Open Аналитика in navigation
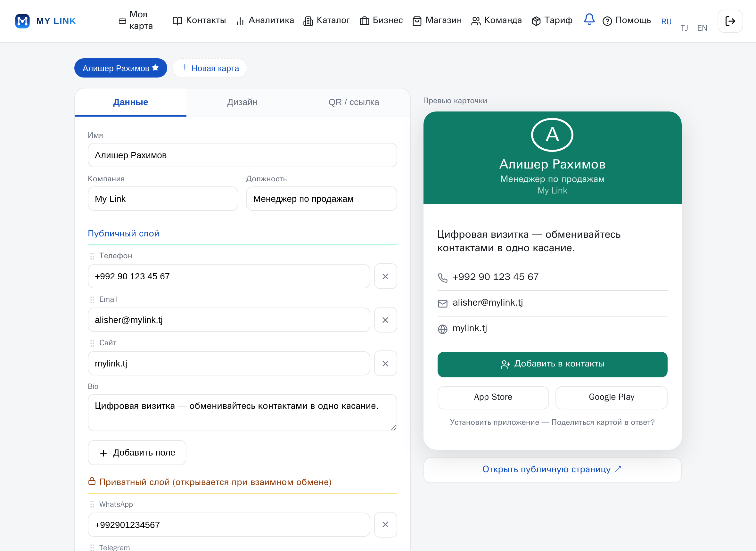This screenshot has width=756, height=551. (x=265, y=21)
